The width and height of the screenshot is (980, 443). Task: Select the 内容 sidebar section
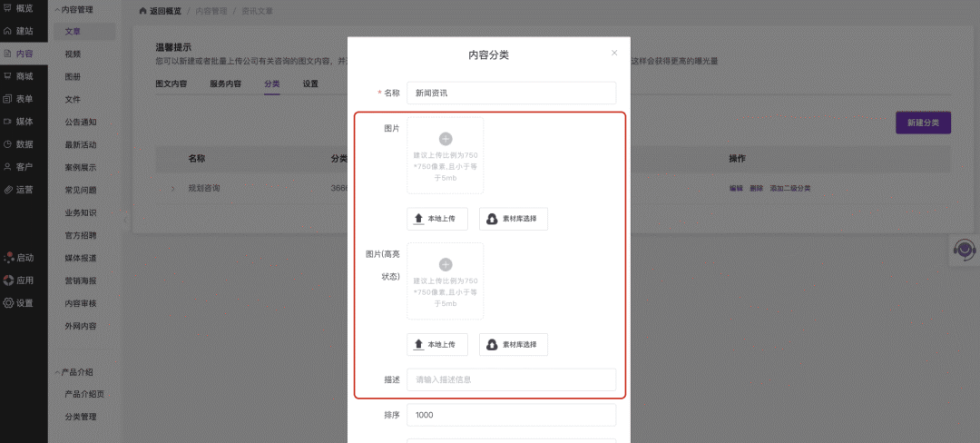point(24,54)
